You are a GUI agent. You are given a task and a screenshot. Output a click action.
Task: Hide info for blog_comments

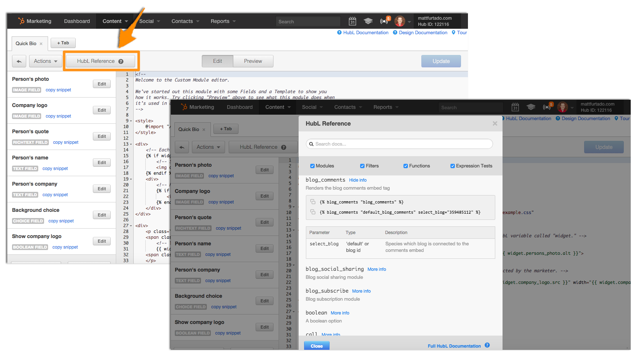tap(358, 180)
